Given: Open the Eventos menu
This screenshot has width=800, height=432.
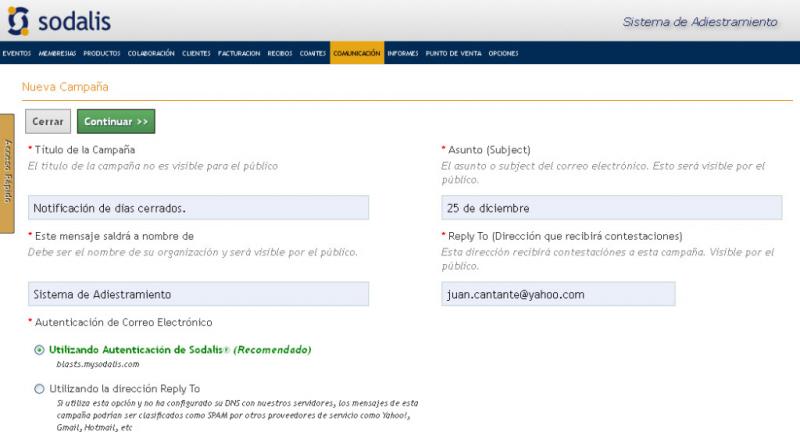Looking at the screenshot, I should coord(17,53).
